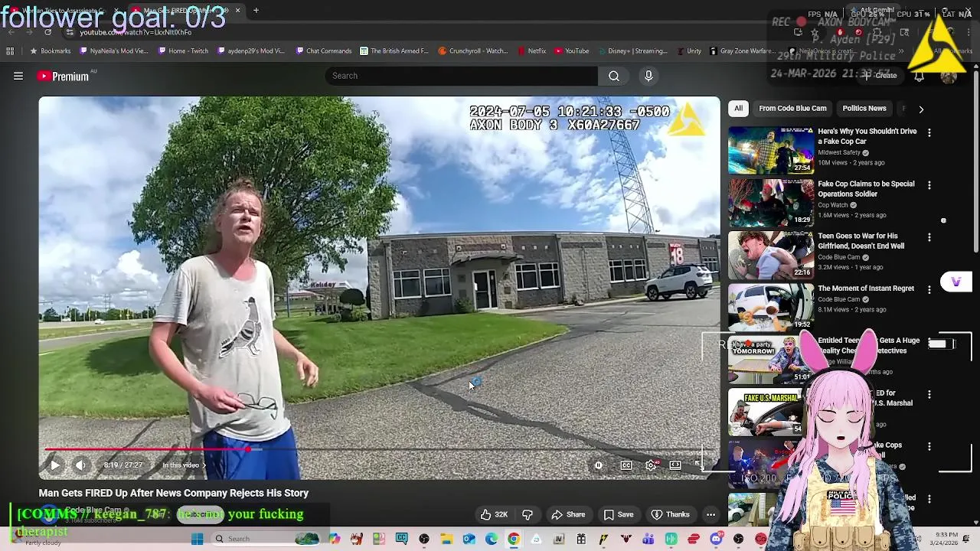Open File Explorer from the taskbar

(x=446, y=539)
